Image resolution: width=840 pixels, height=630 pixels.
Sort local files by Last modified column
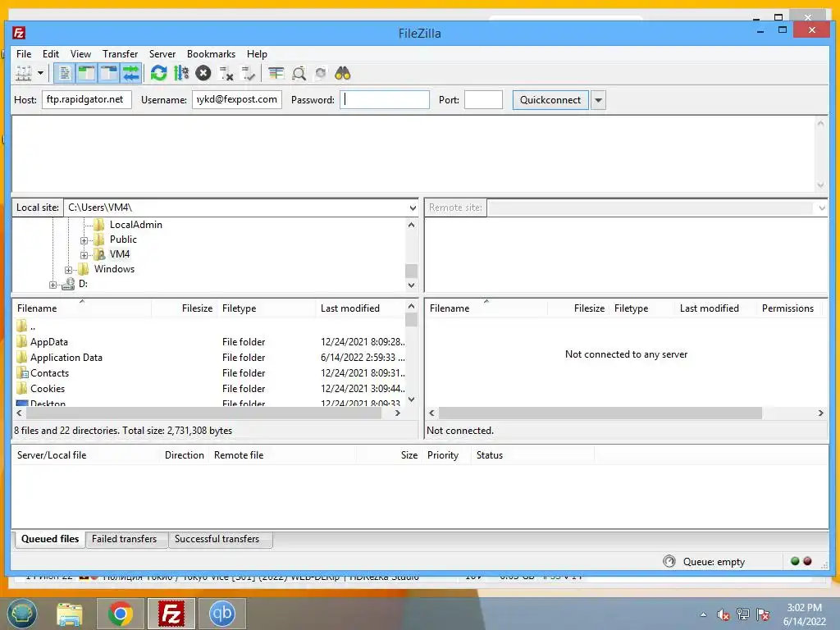click(x=360, y=308)
